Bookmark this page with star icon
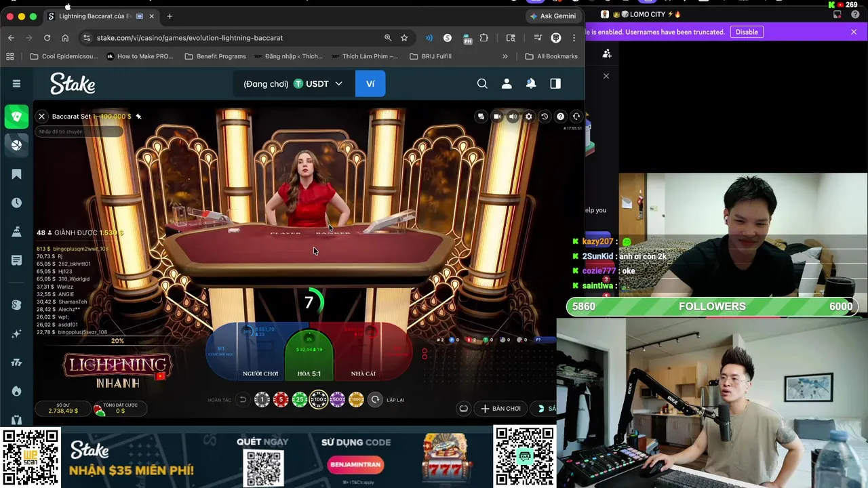Viewport: 868px width, 488px height. [404, 38]
